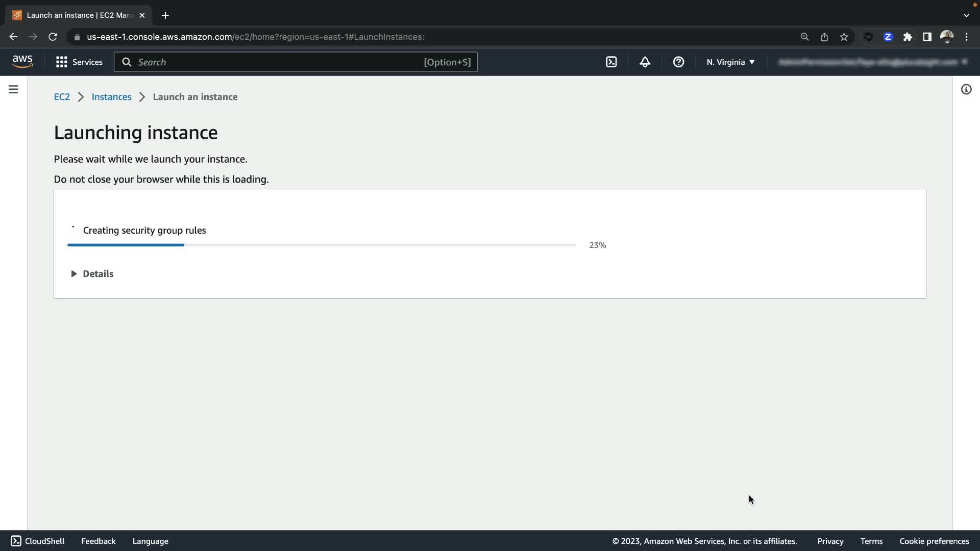This screenshot has width=980, height=551.
Task: Open the notifications bell
Action: click(x=645, y=62)
